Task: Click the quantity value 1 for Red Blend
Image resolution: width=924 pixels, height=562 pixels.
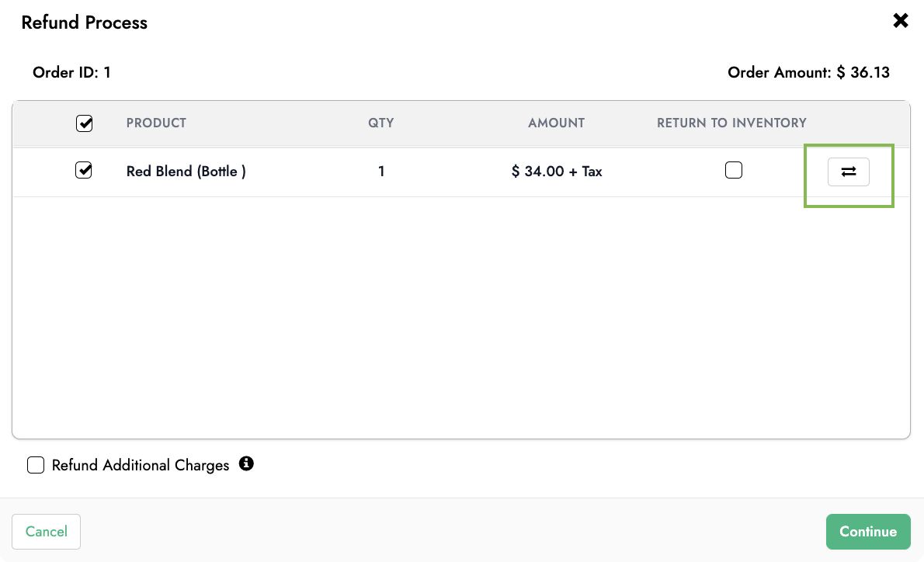Action: [x=381, y=172]
